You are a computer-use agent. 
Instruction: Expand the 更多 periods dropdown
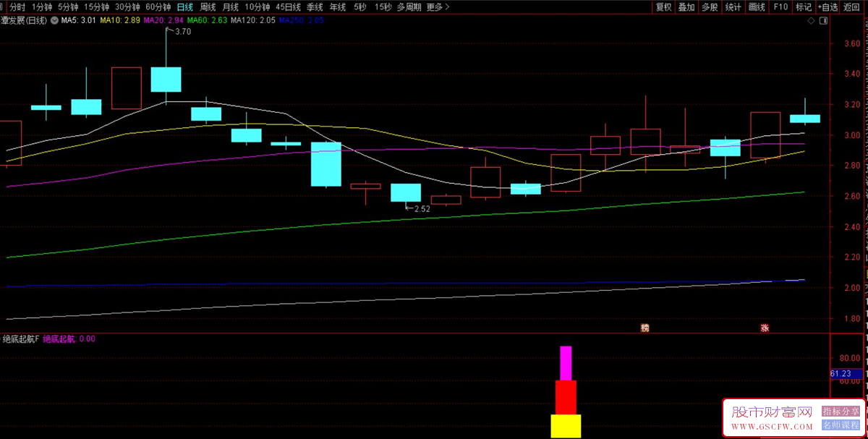pyautogui.click(x=438, y=7)
